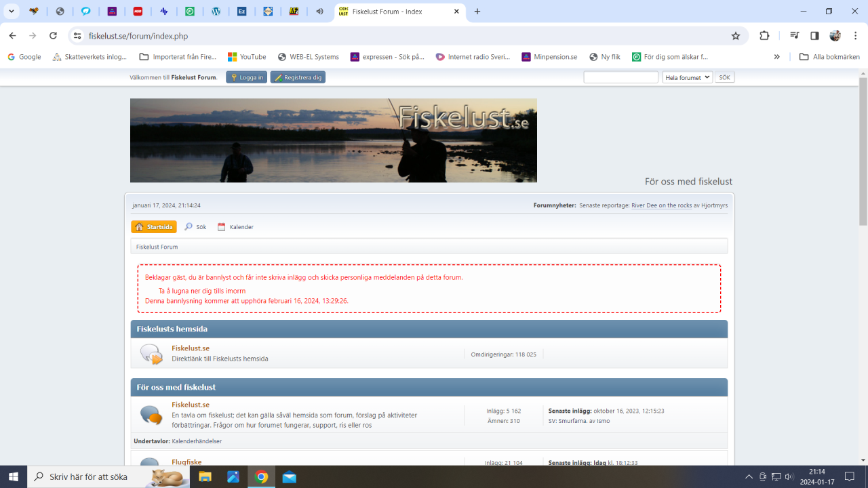This screenshot has width=868, height=488.
Task: Click the address bar URL
Action: (138, 36)
